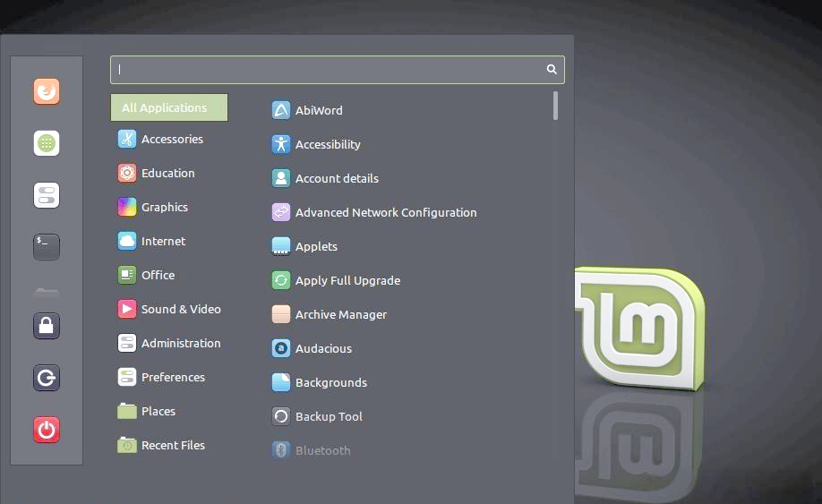This screenshot has width=822, height=504.
Task: Launch Software Manager from favorites sidebar
Action: (x=47, y=143)
